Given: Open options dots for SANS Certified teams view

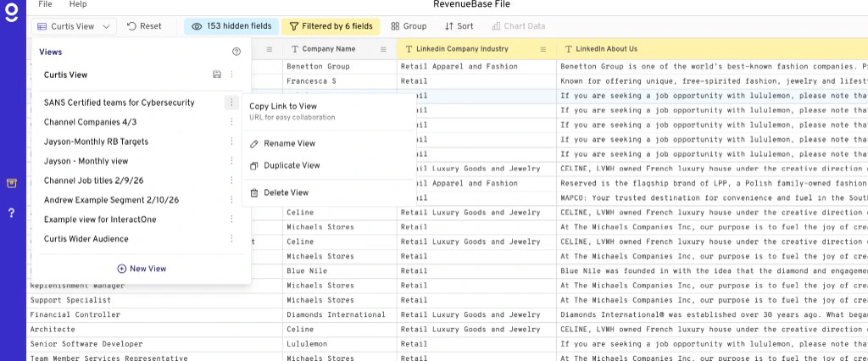Looking at the screenshot, I should point(231,103).
